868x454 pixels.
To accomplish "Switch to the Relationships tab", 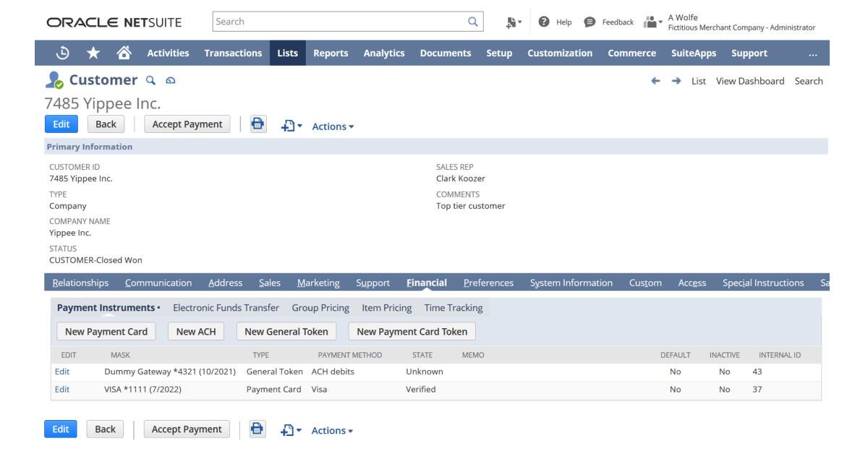I will (80, 283).
